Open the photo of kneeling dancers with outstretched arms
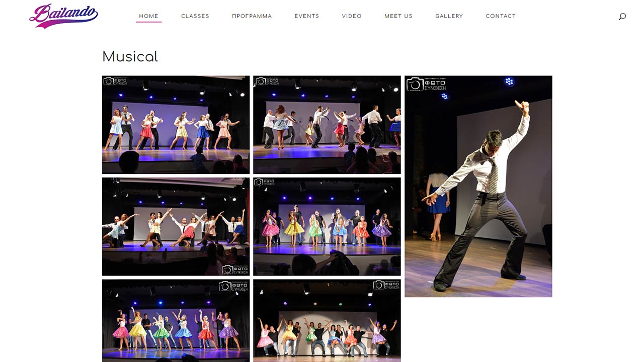The height and width of the screenshot is (362, 644). [176, 226]
